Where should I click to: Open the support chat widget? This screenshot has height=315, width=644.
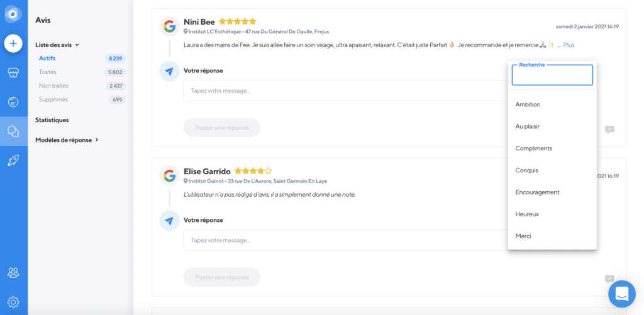coord(622,294)
